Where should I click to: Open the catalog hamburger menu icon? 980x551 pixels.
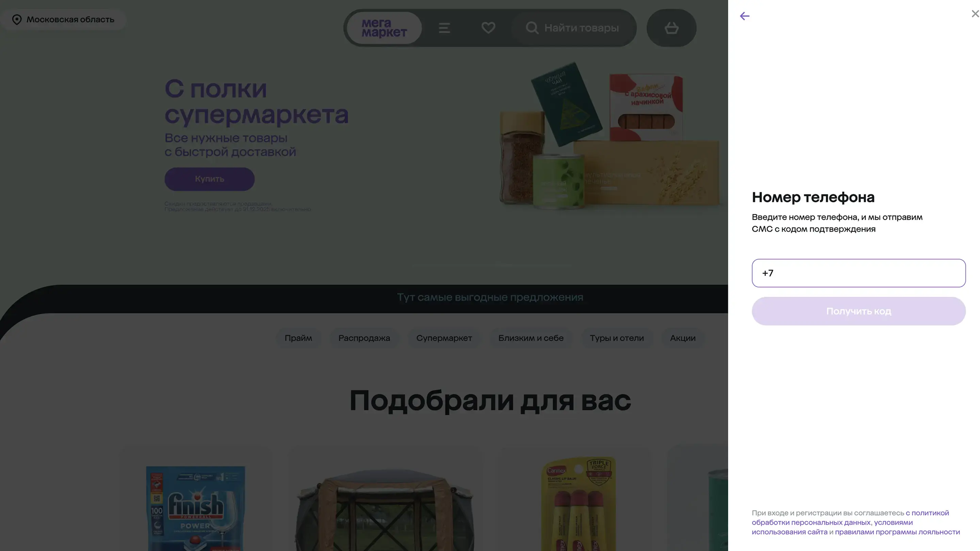(444, 28)
